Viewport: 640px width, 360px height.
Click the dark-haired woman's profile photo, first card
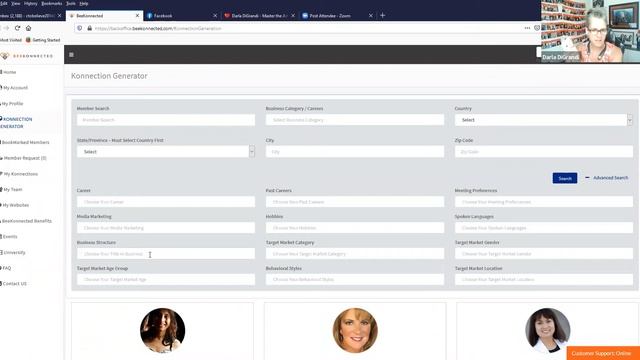coord(162,330)
